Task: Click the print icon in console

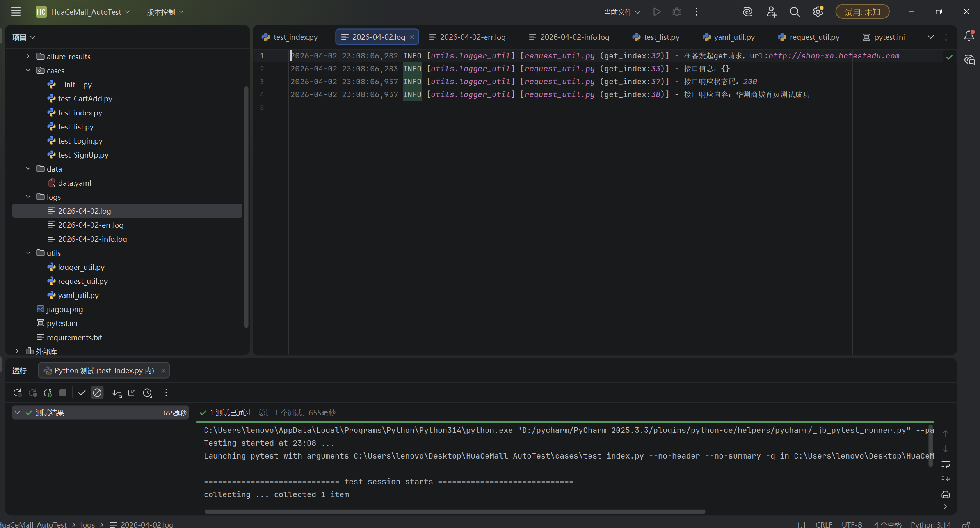Action: point(946,494)
